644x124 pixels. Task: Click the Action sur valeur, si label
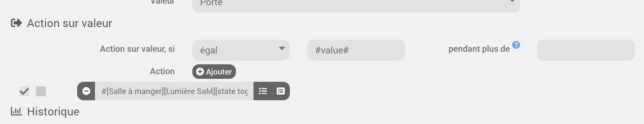pyautogui.click(x=137, y=49)
